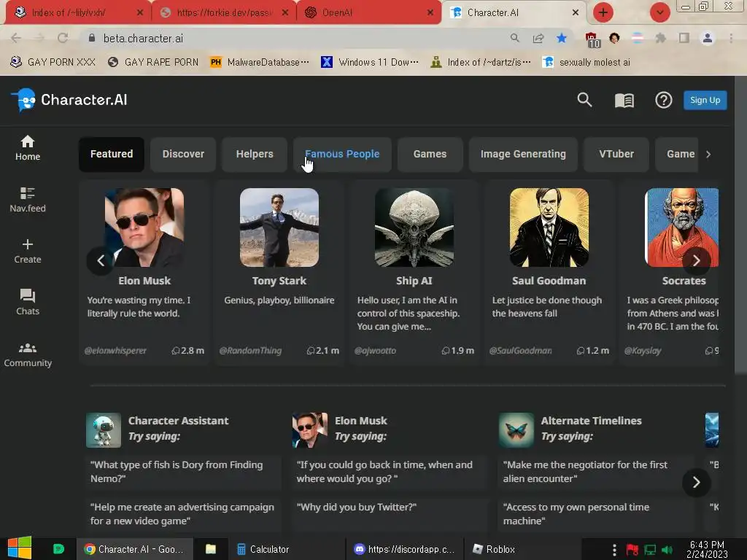Click the volume speaker tray icon
This screenshot has height=560, width=747.
[667, 550]
